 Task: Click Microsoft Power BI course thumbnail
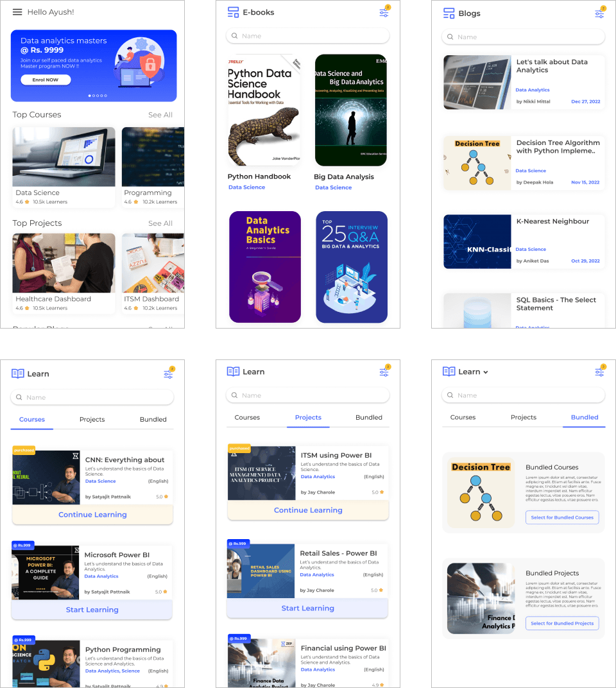pyautogui.click(x=46, y=572)
